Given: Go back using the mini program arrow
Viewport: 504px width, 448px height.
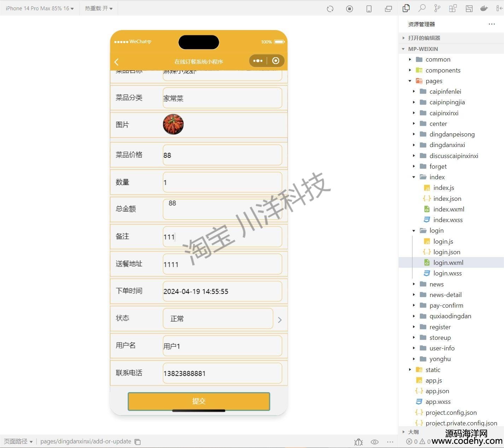Looking at the screenshot, I should click(117, 62).
